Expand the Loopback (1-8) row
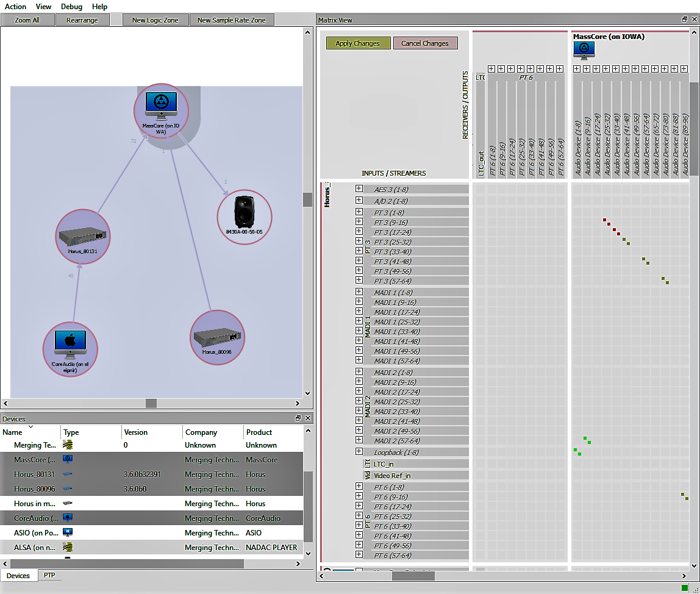Screen dimensions: 700x594 pyautogui.click(x=359, y=452)
